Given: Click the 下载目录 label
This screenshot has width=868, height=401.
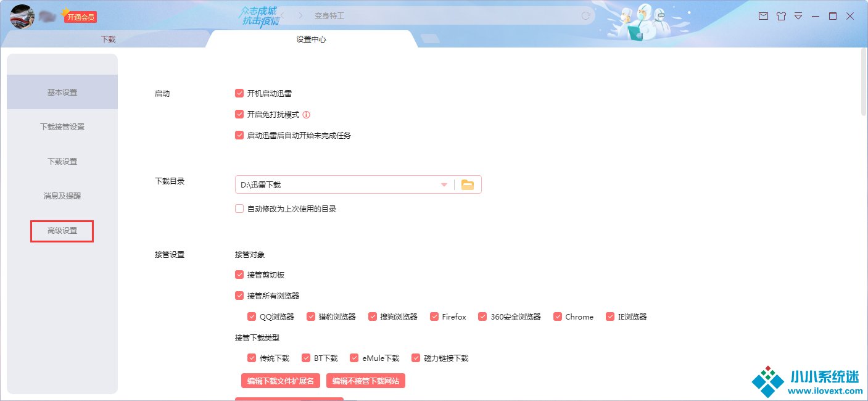Looking at the screenshot, I should (x=169, y=181).
